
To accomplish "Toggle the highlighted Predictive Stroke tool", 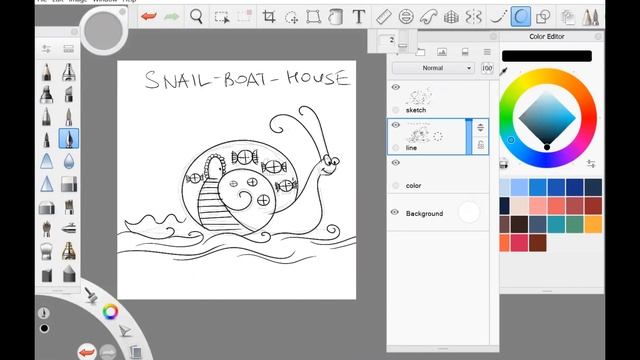I will pyautogui.click(x=521, y=17).
